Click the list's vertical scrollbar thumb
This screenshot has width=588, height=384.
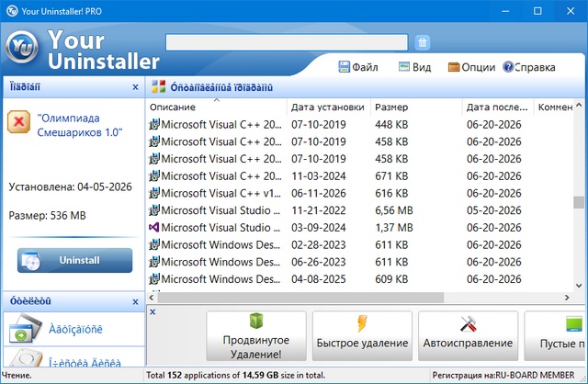point(579,202)
